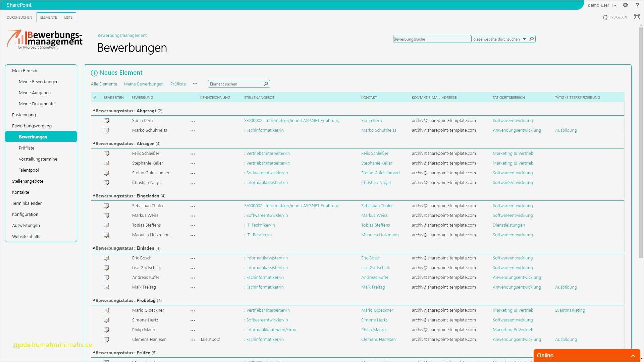Switch to the LISTE ribbon tab

point(68,17)
